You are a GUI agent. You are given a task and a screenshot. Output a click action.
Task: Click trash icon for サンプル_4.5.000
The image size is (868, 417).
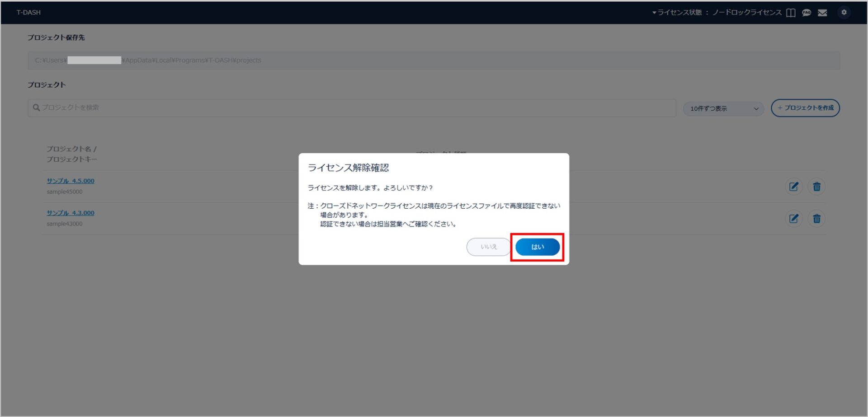[x=816, y=187]
